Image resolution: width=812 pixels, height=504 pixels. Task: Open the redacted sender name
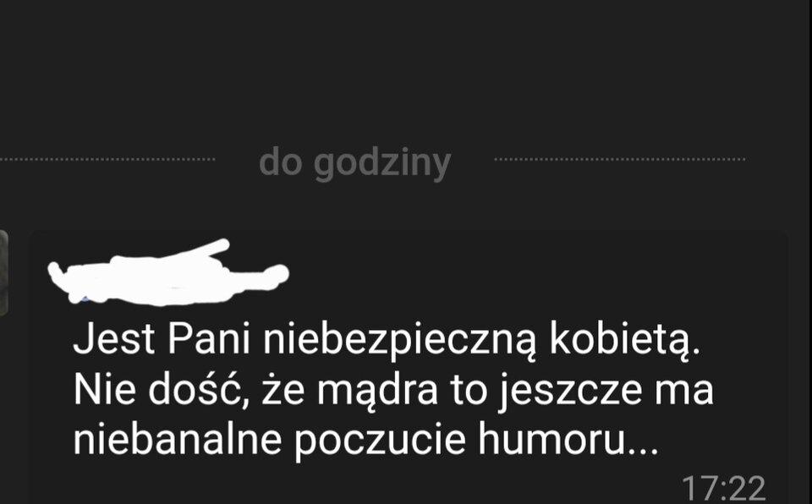click(x=168, y=272)
